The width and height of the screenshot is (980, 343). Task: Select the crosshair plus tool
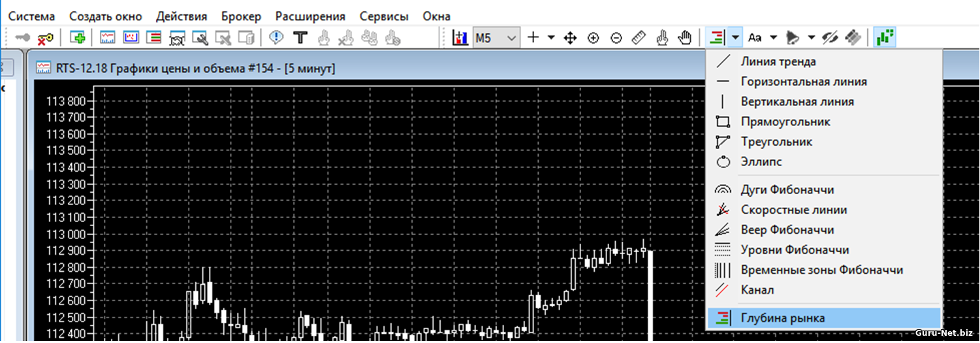click(533, 38)
